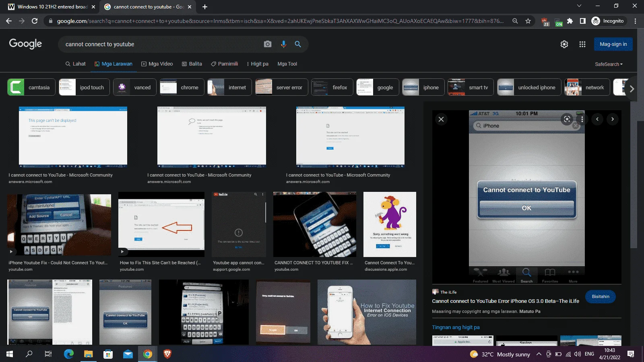
Task: Reload the current page
Action: [x=35, y=21]
